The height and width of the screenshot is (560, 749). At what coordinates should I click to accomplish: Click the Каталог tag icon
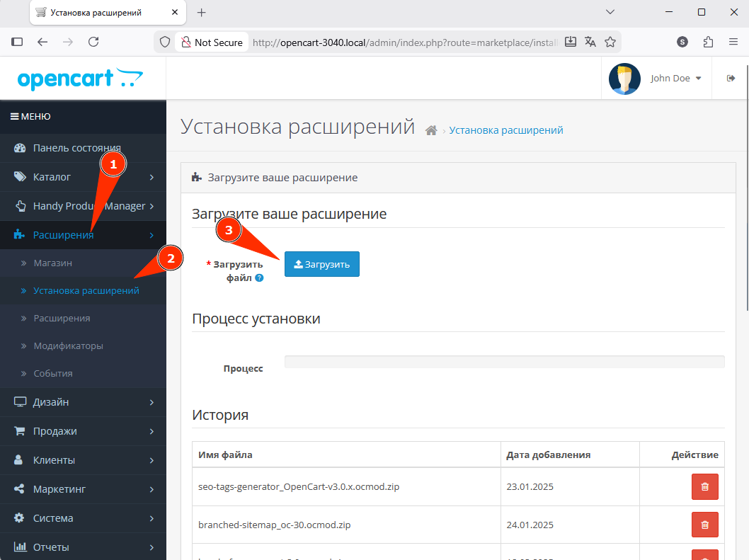click(20, 177)
